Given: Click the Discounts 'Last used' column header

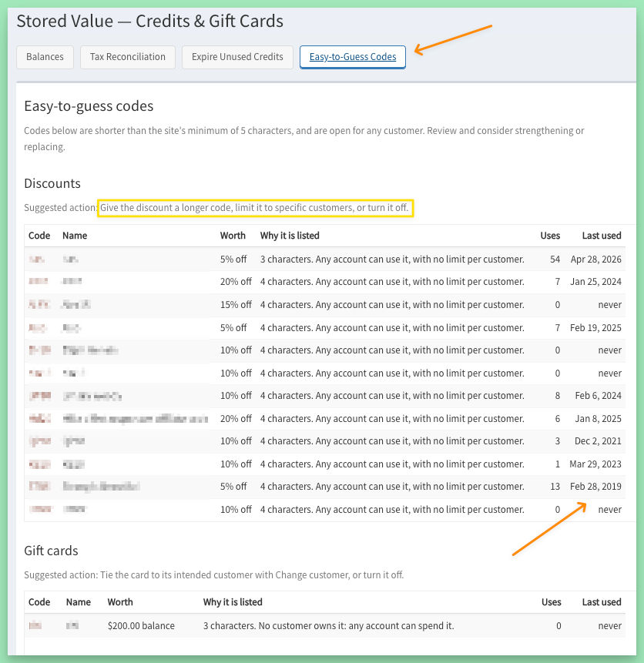Looking at the screenshot, I should click(602, 236).
